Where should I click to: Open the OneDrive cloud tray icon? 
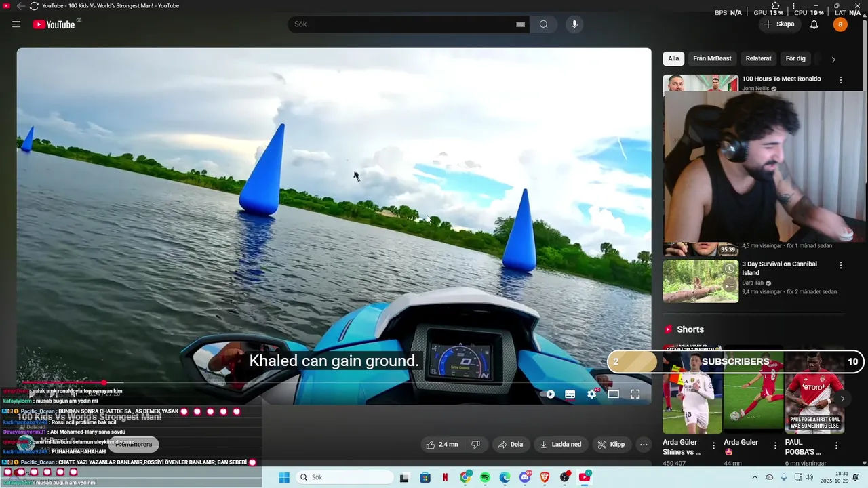coord(769,477)
